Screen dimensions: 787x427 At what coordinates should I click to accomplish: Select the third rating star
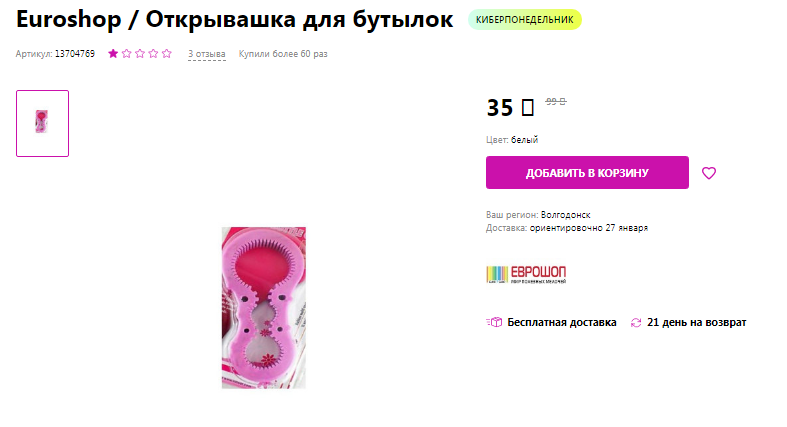tap(140, 54)
